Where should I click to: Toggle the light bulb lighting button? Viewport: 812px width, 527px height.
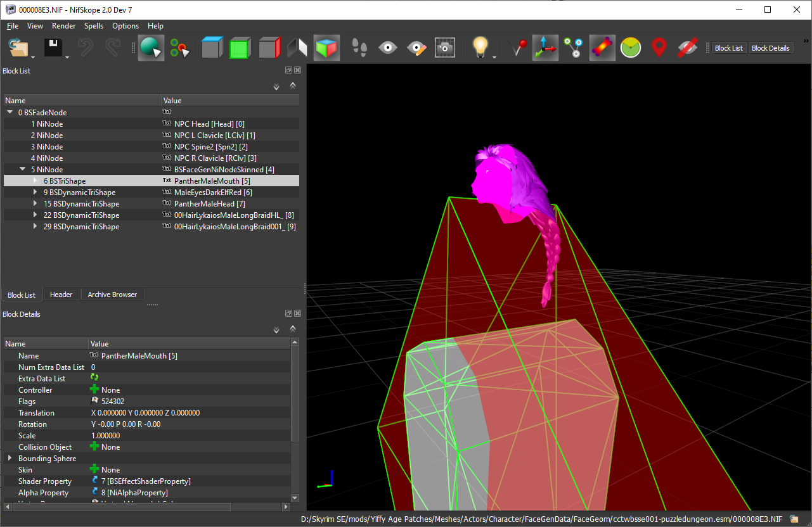480,48
